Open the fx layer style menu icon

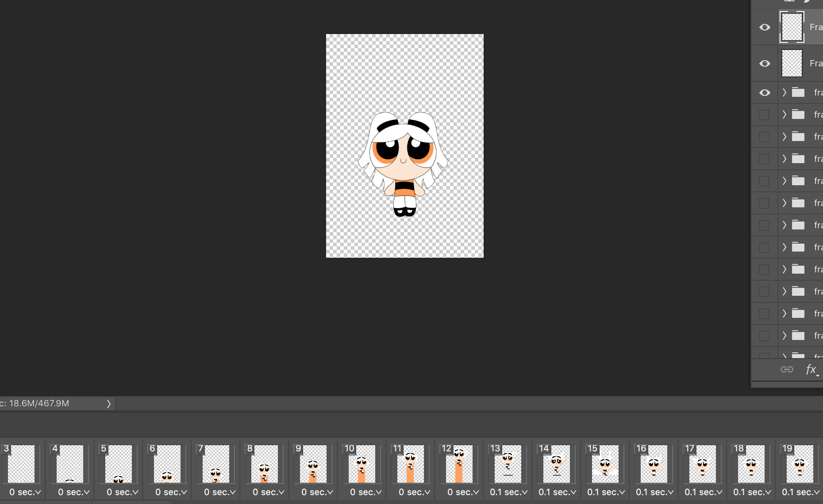click(x=811, y=369)
